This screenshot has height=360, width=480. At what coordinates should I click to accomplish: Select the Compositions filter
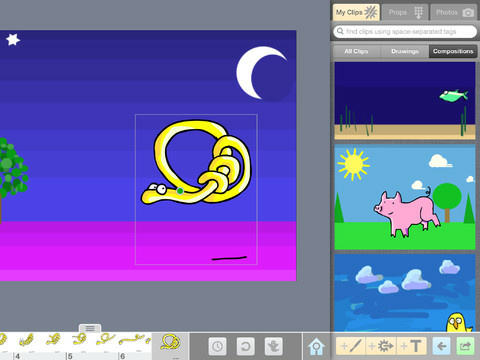(453, 51)
